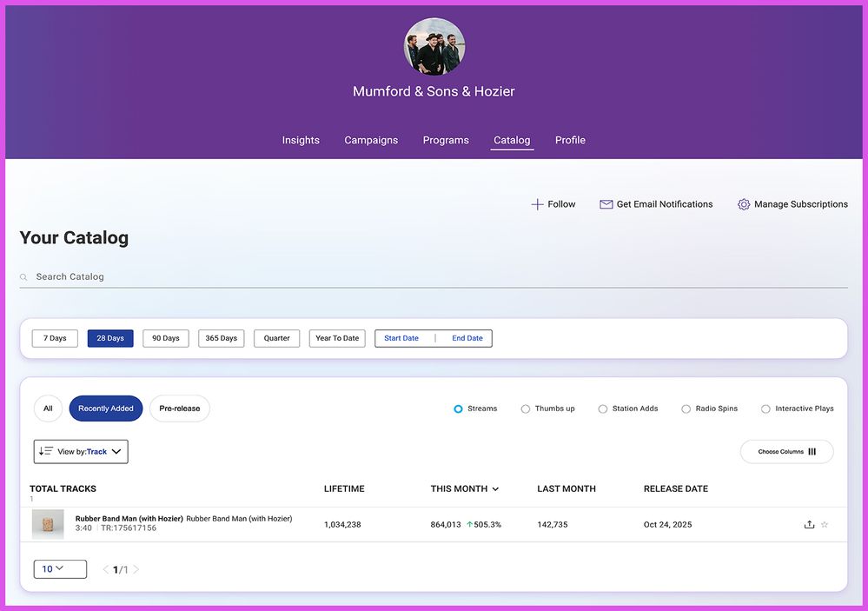Select the Thumbs up radio option
The width and height of the screenshot is (868, 611).
[x=526, y=408]
